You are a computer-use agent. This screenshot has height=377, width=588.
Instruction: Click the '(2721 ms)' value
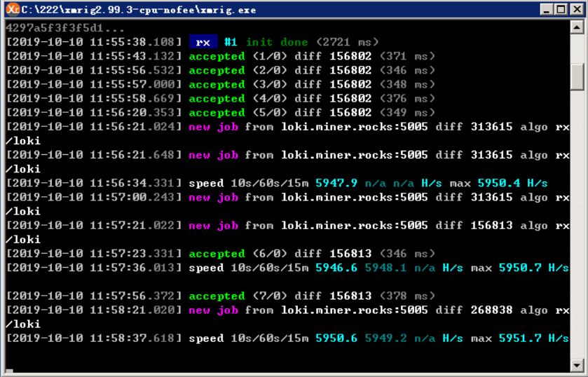[x=347, y=42]
